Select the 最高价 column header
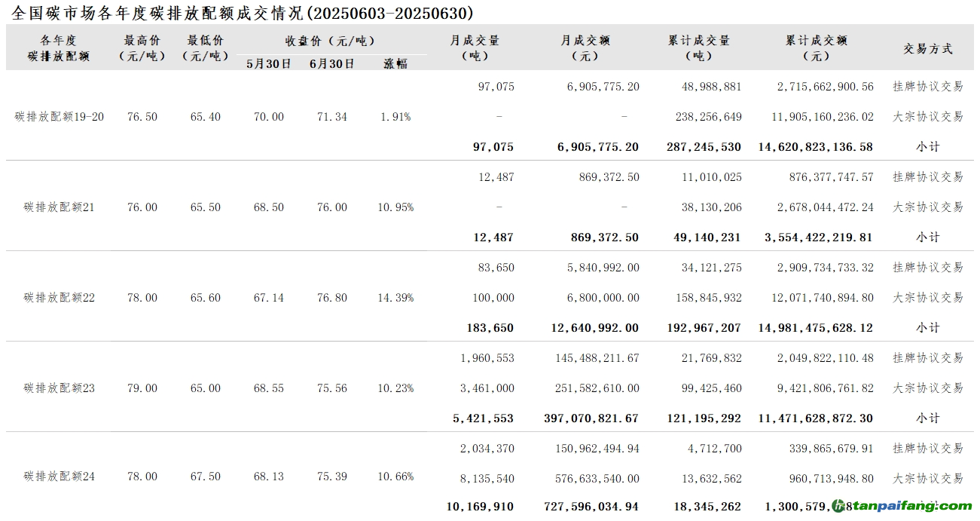The width and height of the screenshot is (980, 521). (142, 48)
